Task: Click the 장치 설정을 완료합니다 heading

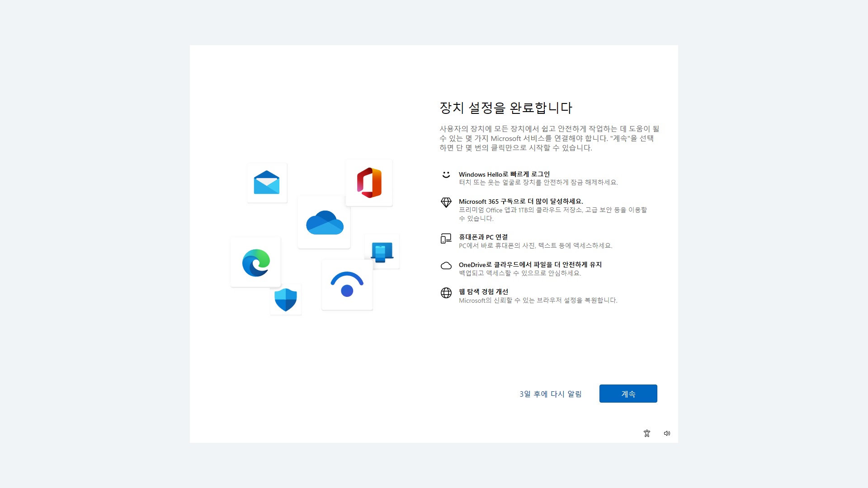Action: click(506, 108)
